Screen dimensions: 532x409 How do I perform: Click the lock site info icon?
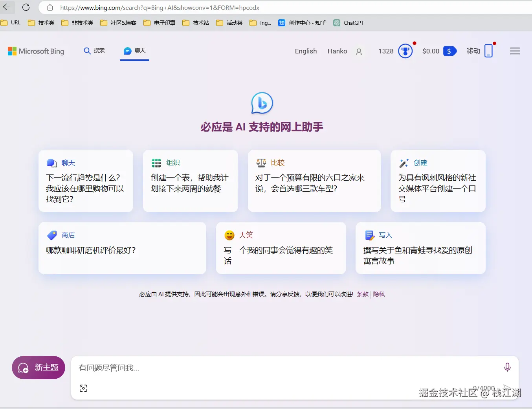[x=50, y=7]
